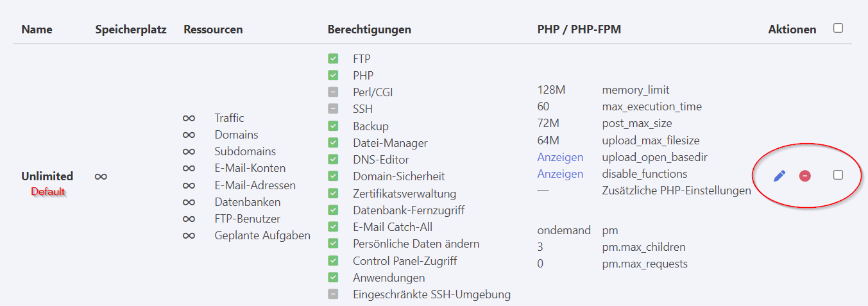Show the upload_open_basedir value via Anzeigen

(x=560, y=157)
